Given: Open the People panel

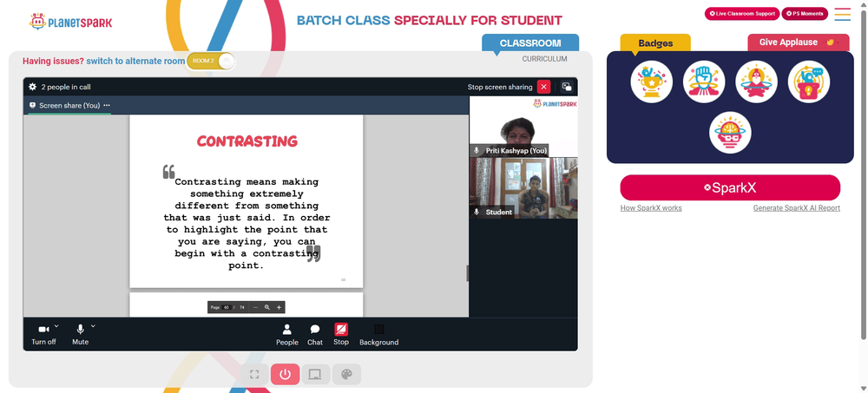Looking at the screenshot, I should [287, 335].
